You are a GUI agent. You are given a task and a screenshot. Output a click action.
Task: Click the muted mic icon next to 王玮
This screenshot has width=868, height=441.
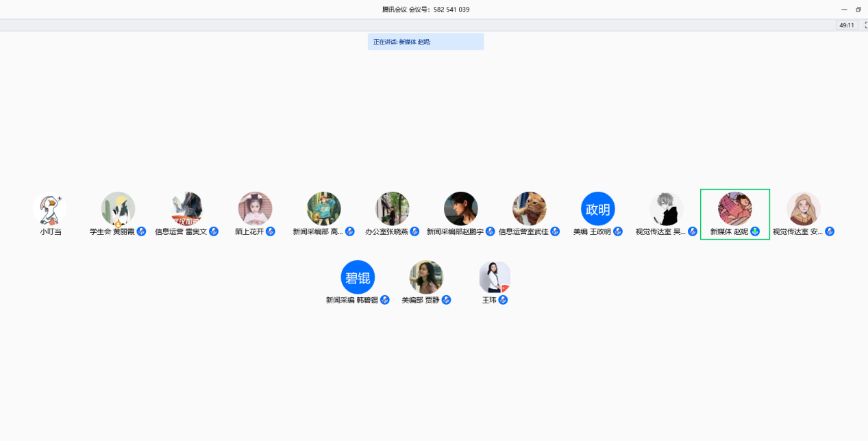503,300
